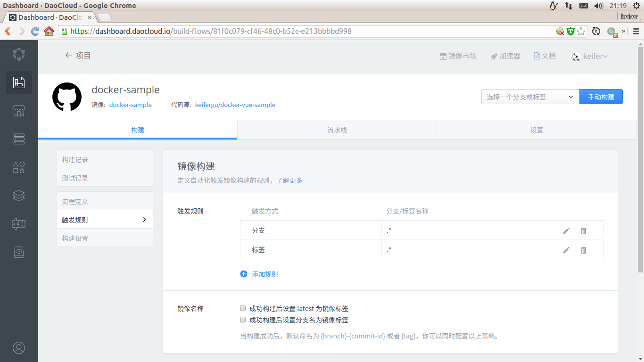Click the system power gear icon in the top panel
This screenshot has height=362, width=644.
pyautogui.click(x=636, y=6)
